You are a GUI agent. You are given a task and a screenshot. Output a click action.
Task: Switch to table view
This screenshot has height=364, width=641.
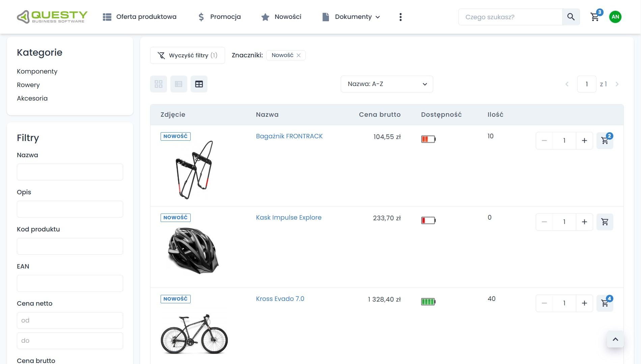(199, 84)
